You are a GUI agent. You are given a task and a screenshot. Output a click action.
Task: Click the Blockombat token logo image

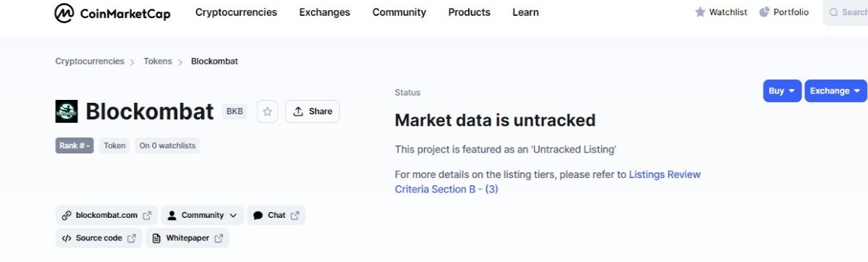[67, 111]
